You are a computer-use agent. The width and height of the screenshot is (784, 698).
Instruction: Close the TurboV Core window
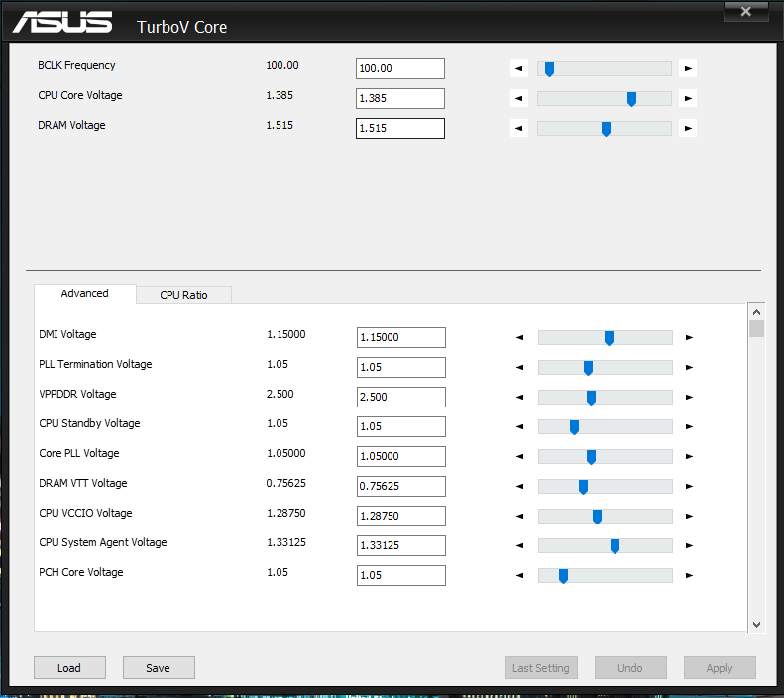click(x=745, y=11)
